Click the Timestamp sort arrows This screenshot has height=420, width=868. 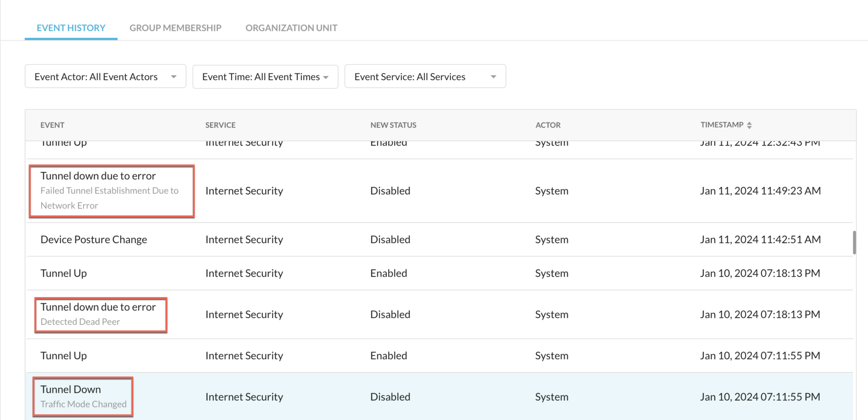(x=750, y=124)
